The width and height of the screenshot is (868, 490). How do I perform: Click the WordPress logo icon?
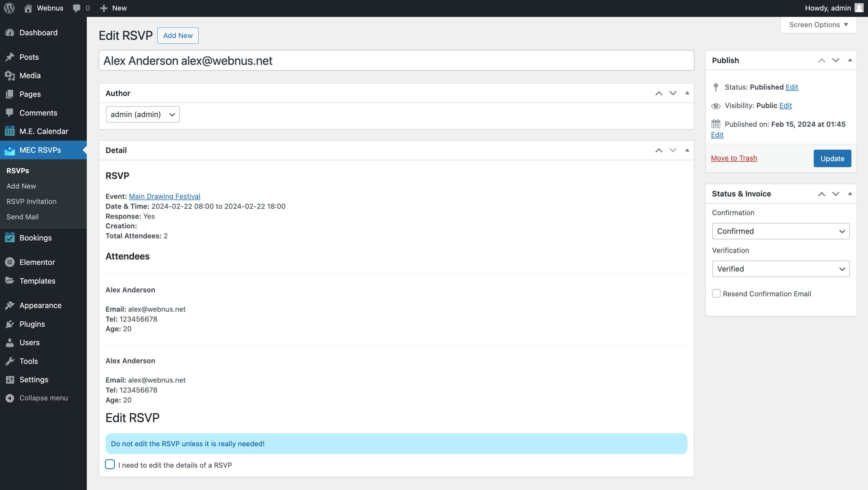coord(9,8)
